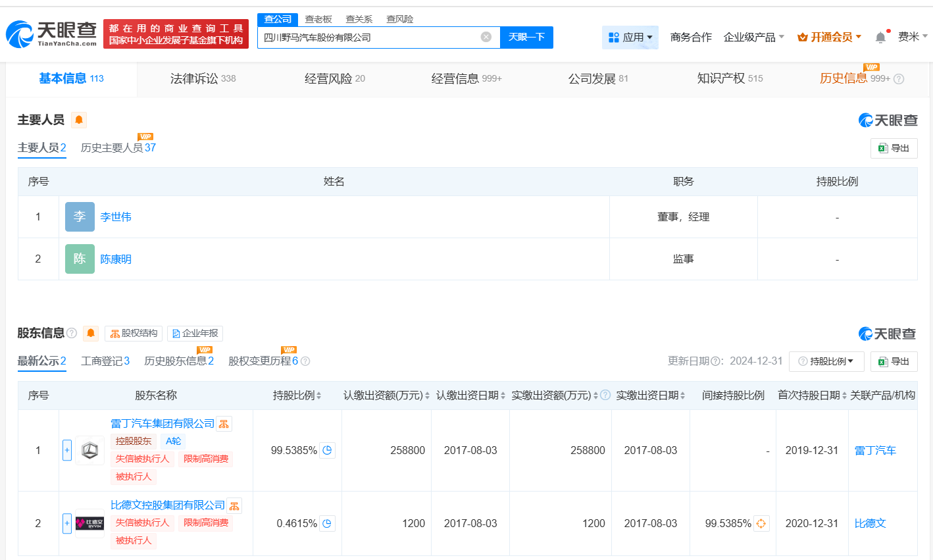This screenshot has width=933, height=560.
Task: Sort by 首次持股日期 column arrows
Action: click(x=844, y=395)
